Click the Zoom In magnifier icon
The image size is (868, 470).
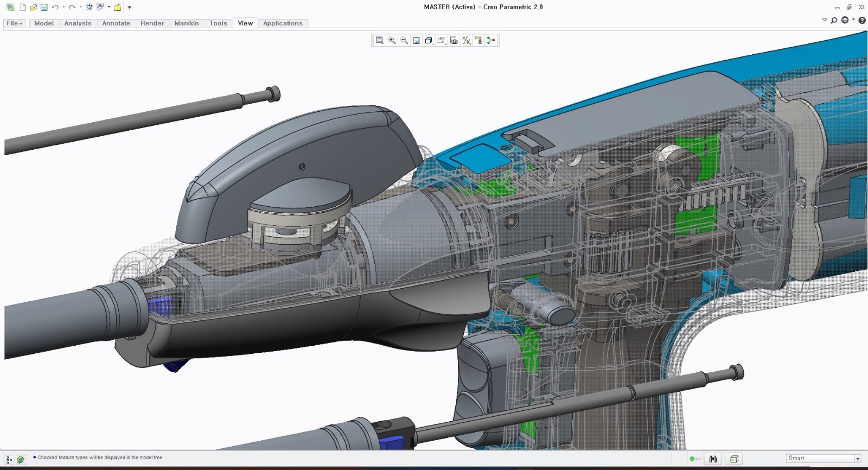pyautogui.click(x=392, y=40)
